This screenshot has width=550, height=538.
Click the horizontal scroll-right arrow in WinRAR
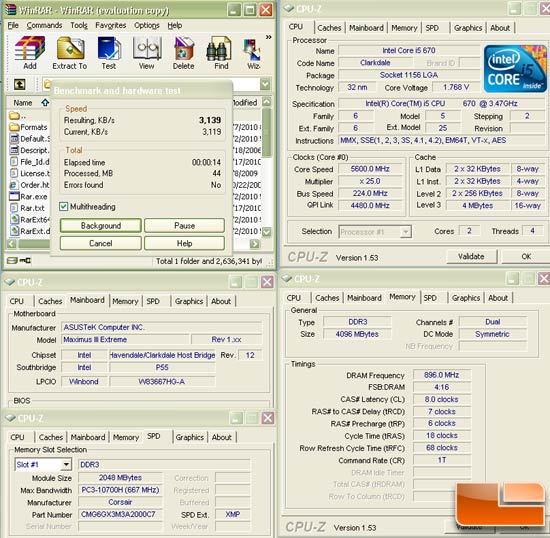click(255, 244)
